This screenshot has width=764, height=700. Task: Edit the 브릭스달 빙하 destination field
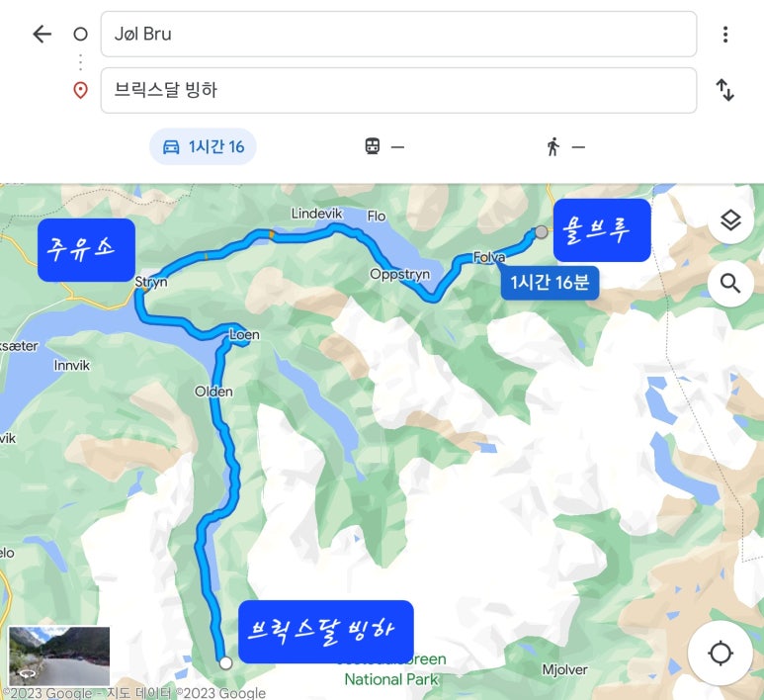click(x=398, y=90)
